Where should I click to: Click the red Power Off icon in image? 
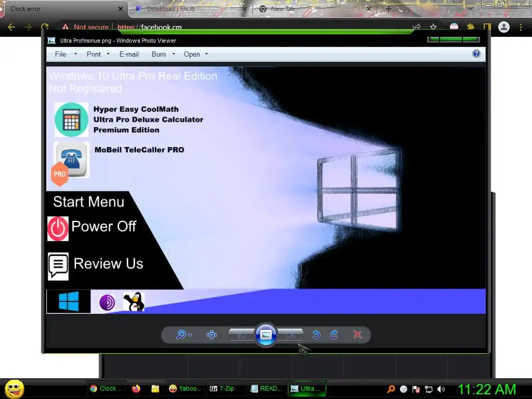[58, 229]
